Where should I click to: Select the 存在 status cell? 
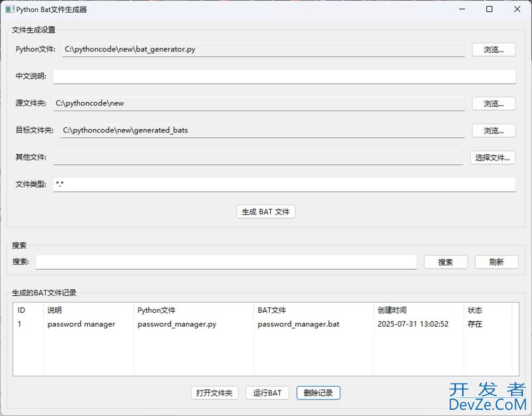(x=487, y=324)
